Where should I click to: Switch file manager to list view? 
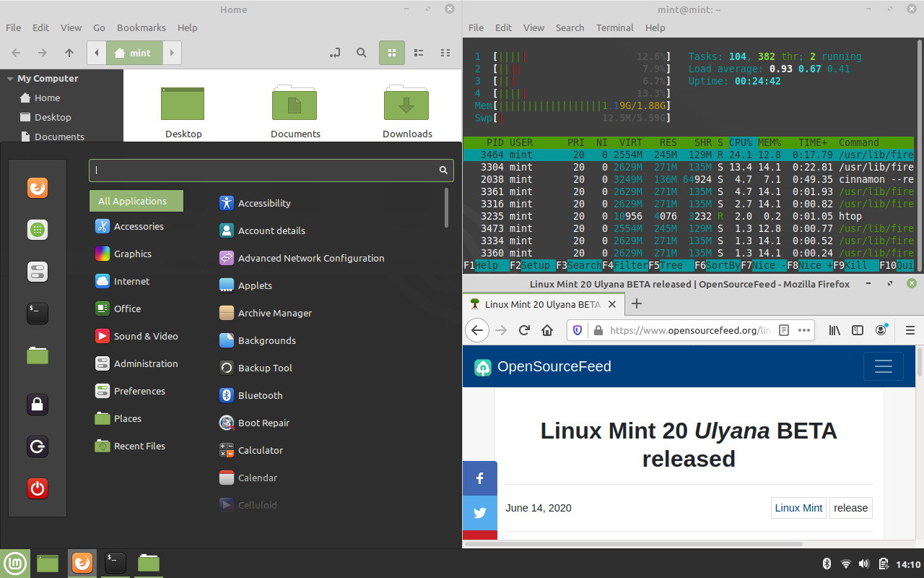tap(419, 53)
